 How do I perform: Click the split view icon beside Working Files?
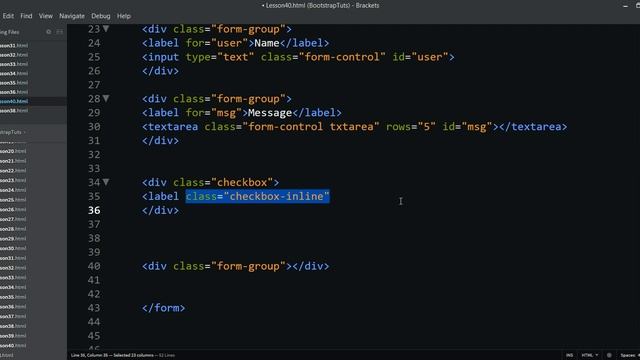click(60, 32)
